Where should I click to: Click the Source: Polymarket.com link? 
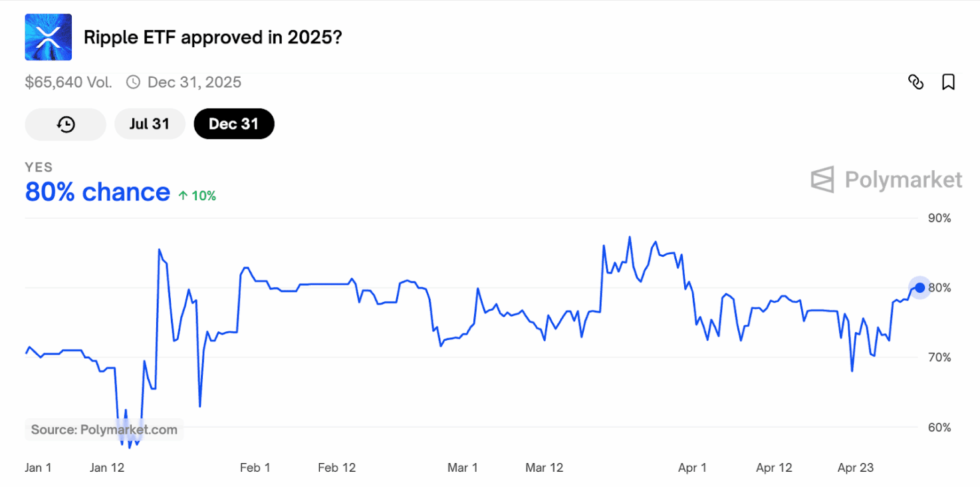click(x=103, y=429)
